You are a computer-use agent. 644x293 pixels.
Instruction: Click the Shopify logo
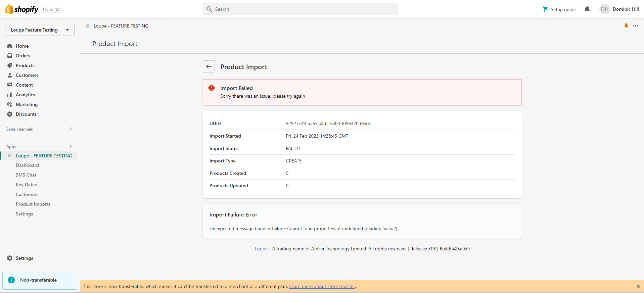[22, 9]
